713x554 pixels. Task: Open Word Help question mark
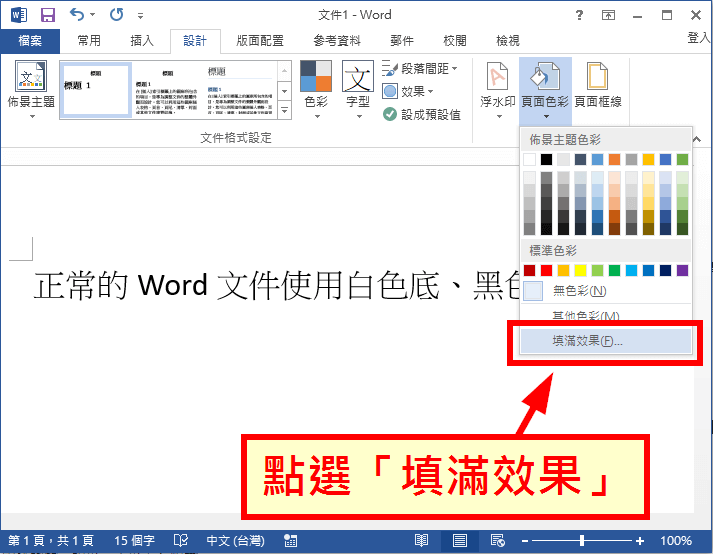[579, 15]
